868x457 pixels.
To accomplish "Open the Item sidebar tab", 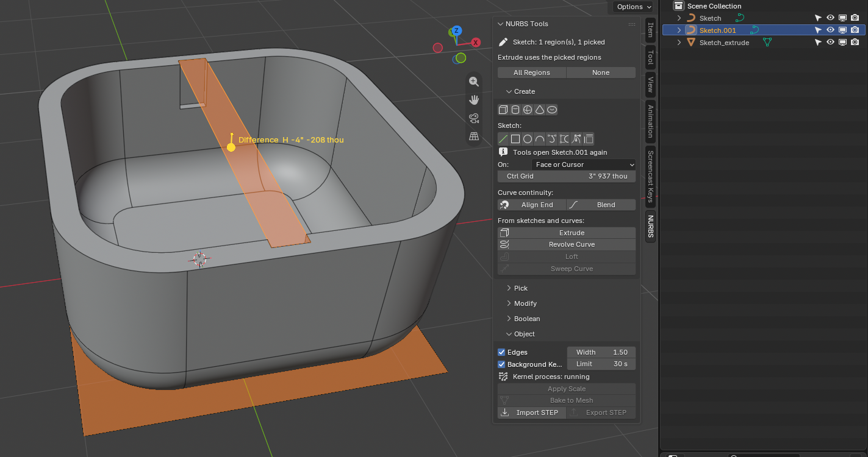I will [x=650, y=29].
